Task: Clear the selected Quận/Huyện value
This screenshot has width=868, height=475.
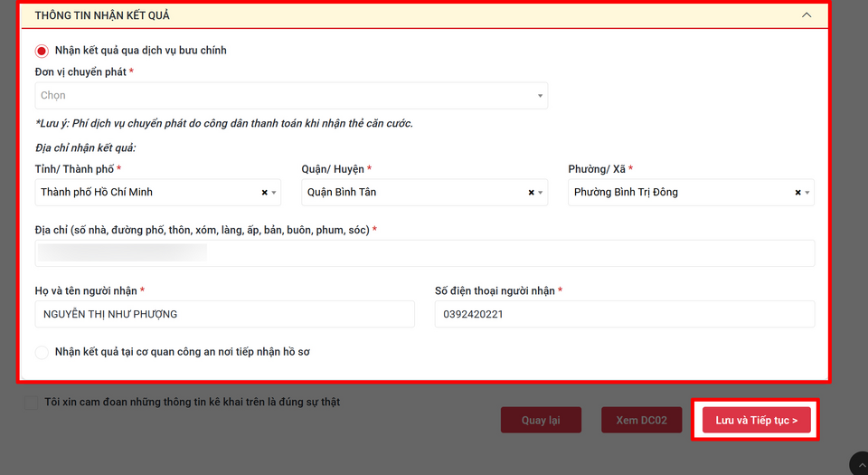Action: coord(531,193)
